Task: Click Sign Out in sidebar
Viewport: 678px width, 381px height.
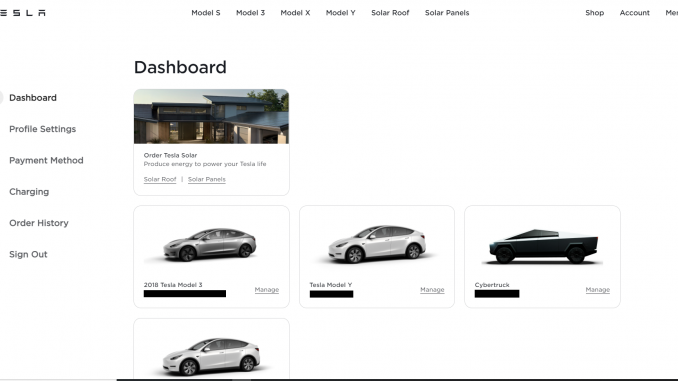Action: coord(28,254)
